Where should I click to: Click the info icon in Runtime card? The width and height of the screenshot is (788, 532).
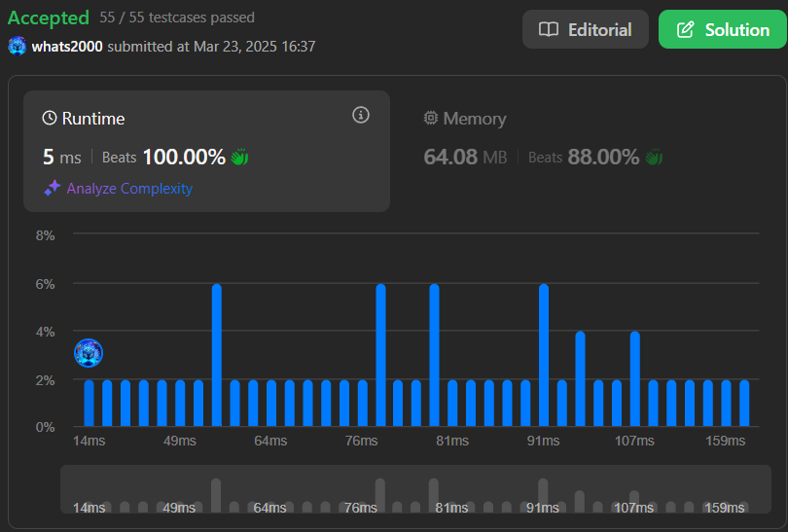tap(361, 116)
